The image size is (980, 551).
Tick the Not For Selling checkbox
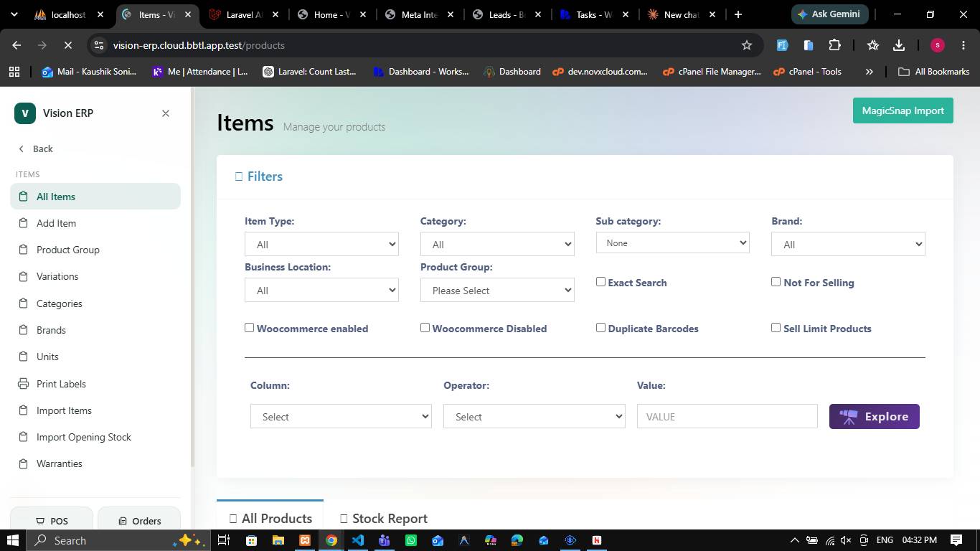tap(776, 282)
